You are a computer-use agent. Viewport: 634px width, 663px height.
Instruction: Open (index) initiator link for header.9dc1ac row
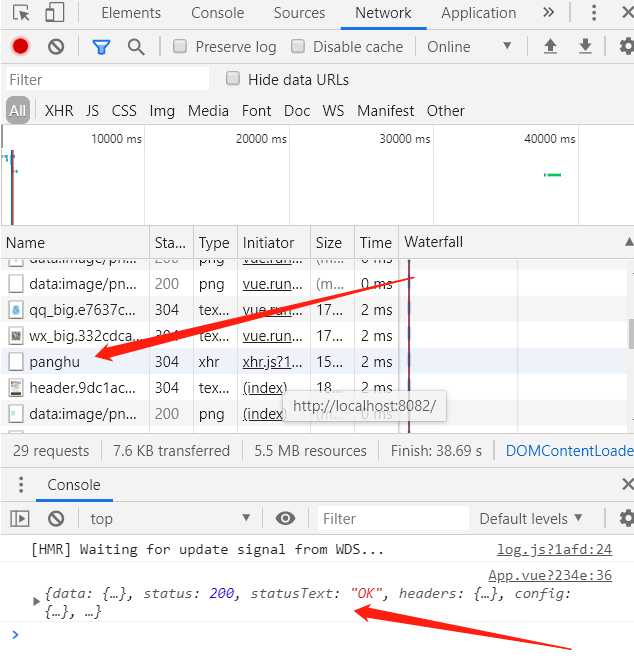click(265, 388)
